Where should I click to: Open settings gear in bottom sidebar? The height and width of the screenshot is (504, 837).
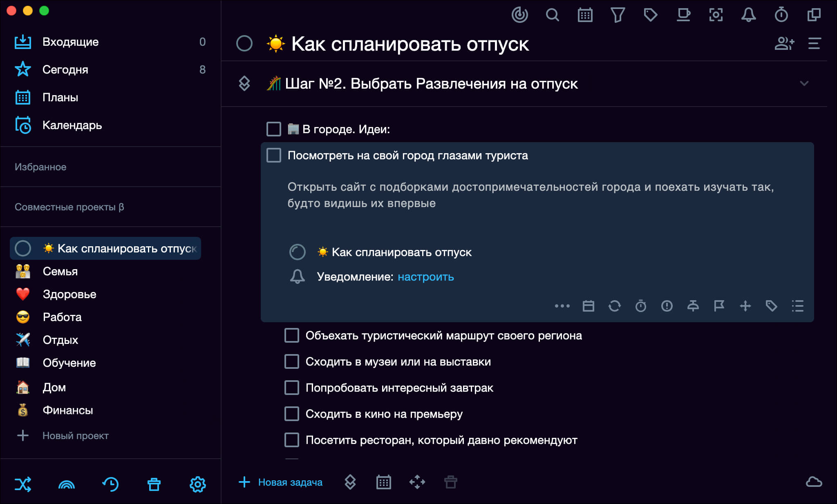pyautogui.click(x=198, y=484)
